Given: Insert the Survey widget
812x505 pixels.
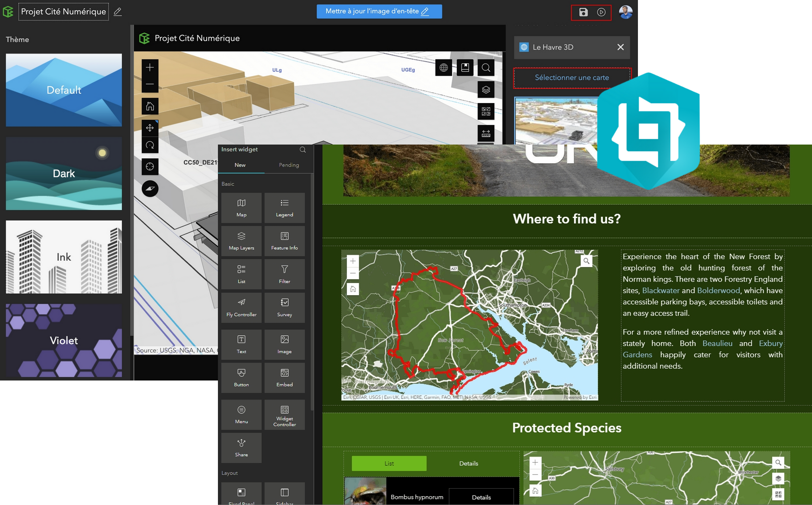Looking at the screenshot, I should click(285, 308).
